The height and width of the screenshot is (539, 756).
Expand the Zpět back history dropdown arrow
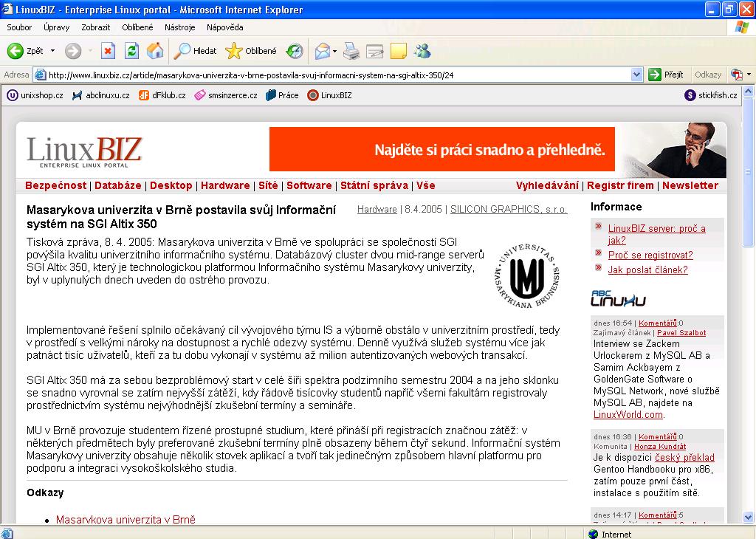pyautogui.click(x=52, y=51)
